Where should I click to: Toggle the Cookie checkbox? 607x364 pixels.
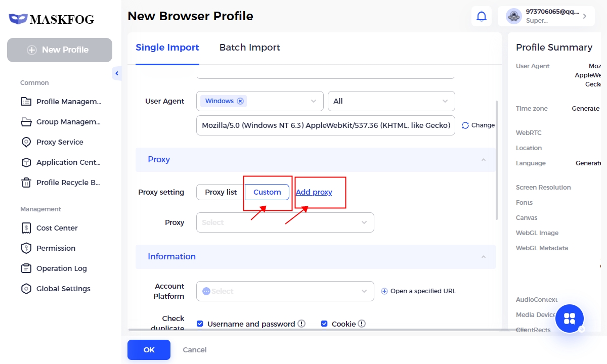324,324
